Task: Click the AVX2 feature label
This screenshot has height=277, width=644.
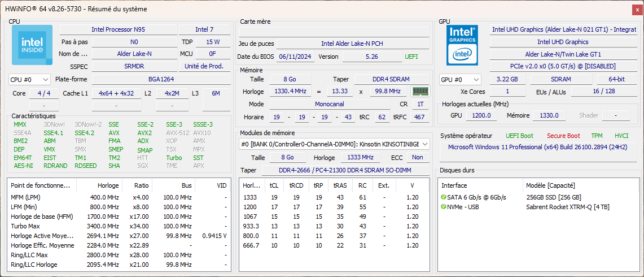Action: point(144,133)
